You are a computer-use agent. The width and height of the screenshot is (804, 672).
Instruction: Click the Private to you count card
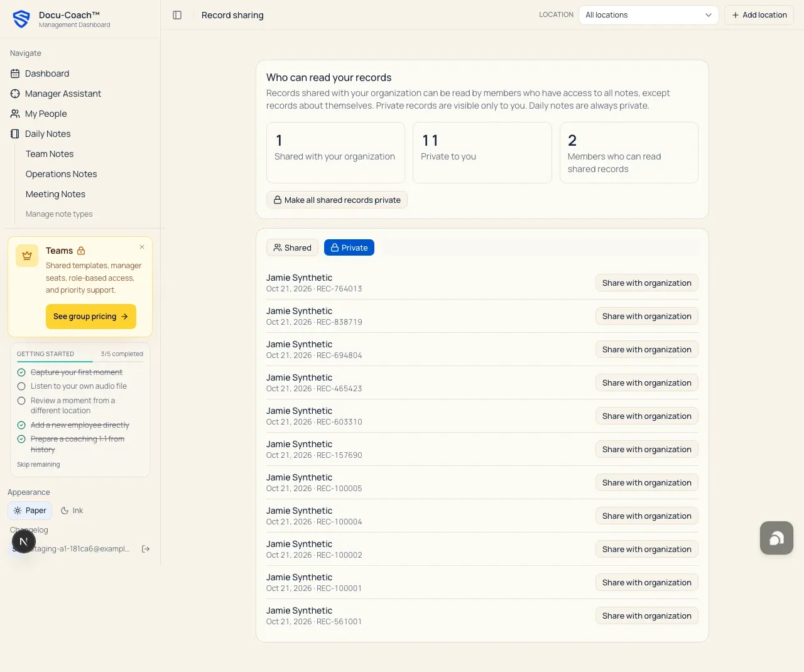coord(482,153)
